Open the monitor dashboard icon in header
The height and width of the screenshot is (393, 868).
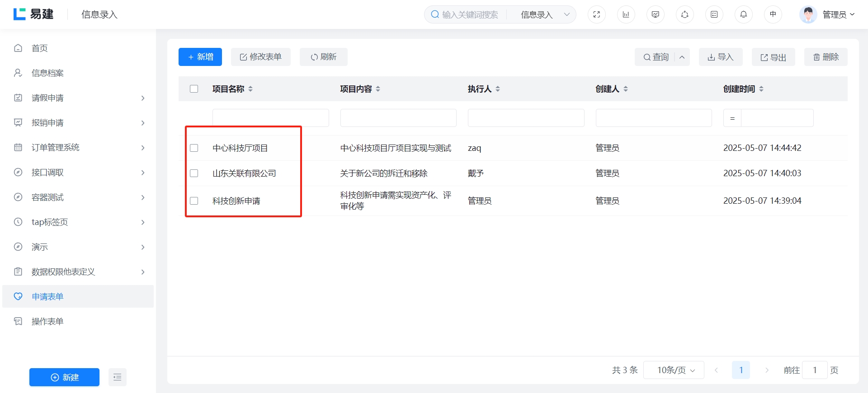click(x=656, y=14)
